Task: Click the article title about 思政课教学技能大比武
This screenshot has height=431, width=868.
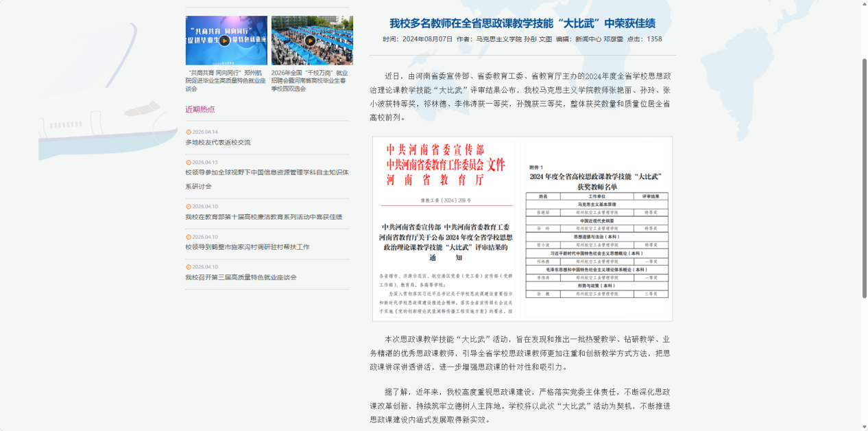Action: coord(522,24)
